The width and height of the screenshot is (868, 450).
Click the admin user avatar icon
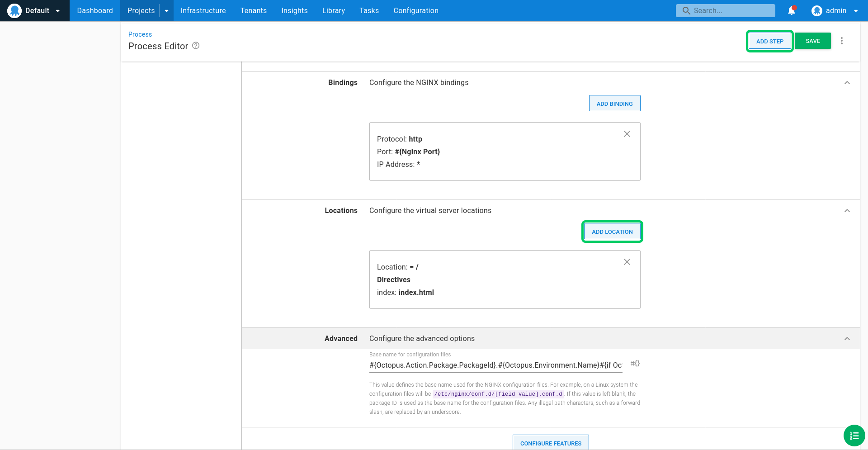tap(816, 10)
